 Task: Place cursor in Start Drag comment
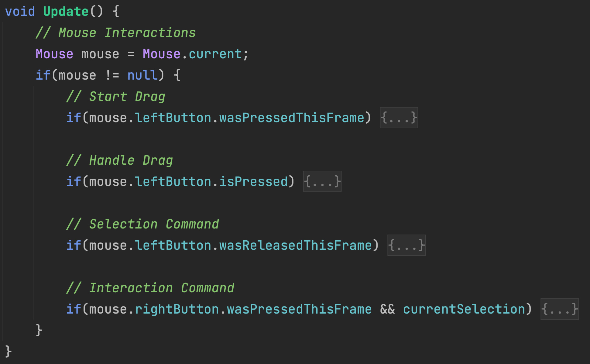pos(127,97)
